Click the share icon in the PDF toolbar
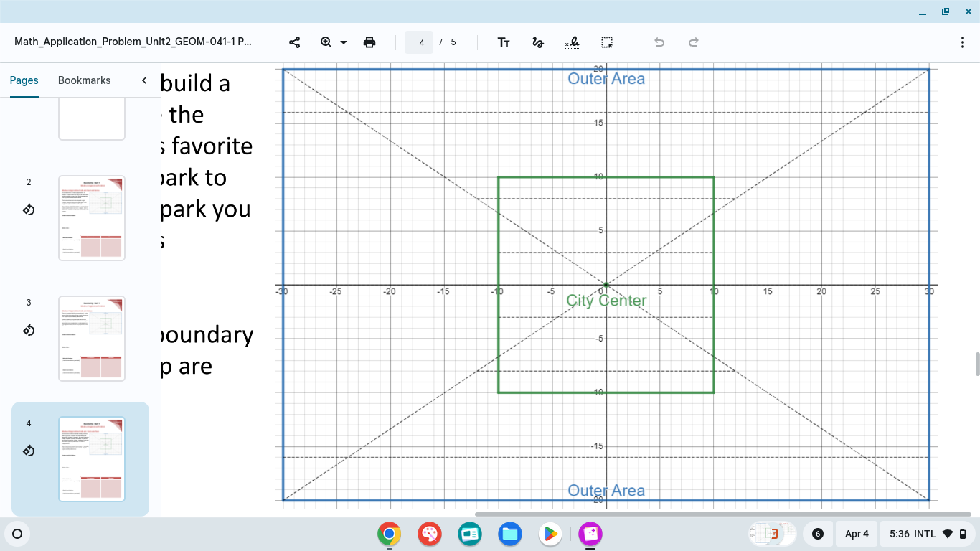980x551 pixels. point(294,42)
